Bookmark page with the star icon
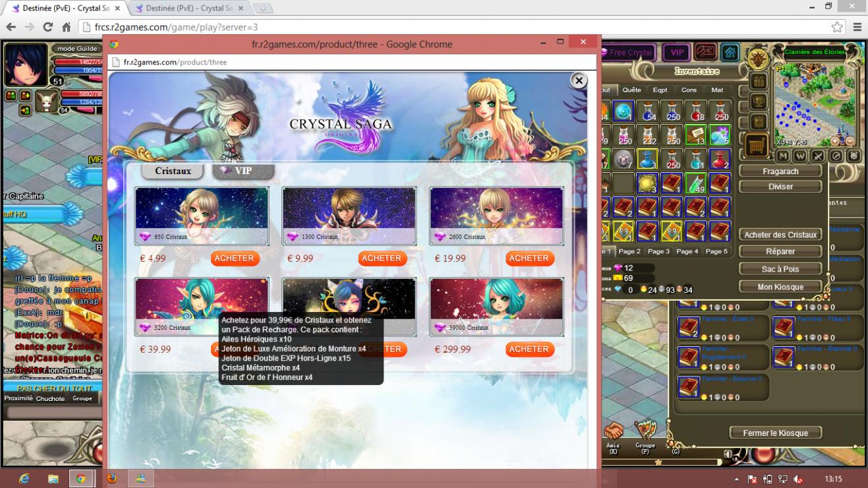 coord(837,27)
